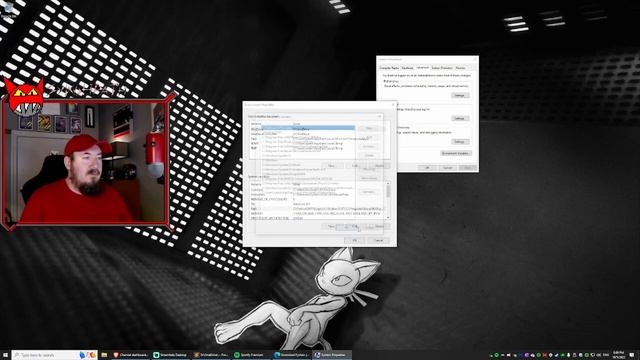This screenshot has width=640, height=360.
Task: Click the taskbar search box
Action: (54, 355)
